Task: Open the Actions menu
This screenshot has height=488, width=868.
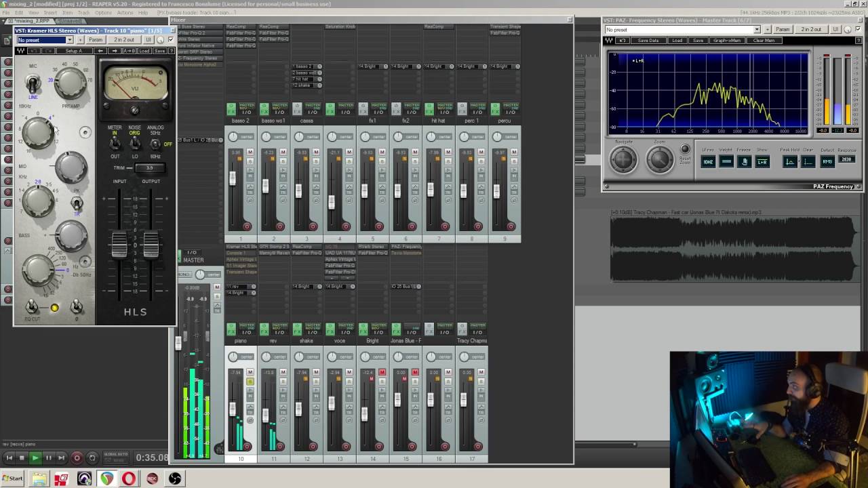Action: tap(125, 13)
